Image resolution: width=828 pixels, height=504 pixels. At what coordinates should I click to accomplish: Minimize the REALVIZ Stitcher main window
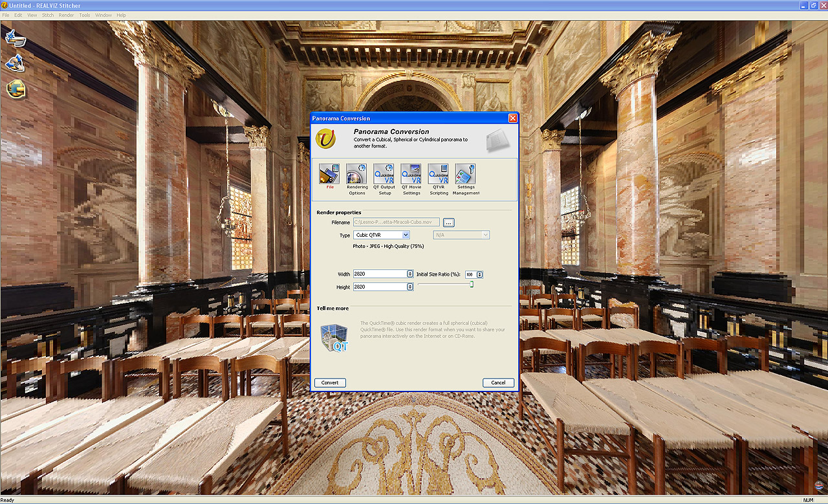click(x=803, y=5)
